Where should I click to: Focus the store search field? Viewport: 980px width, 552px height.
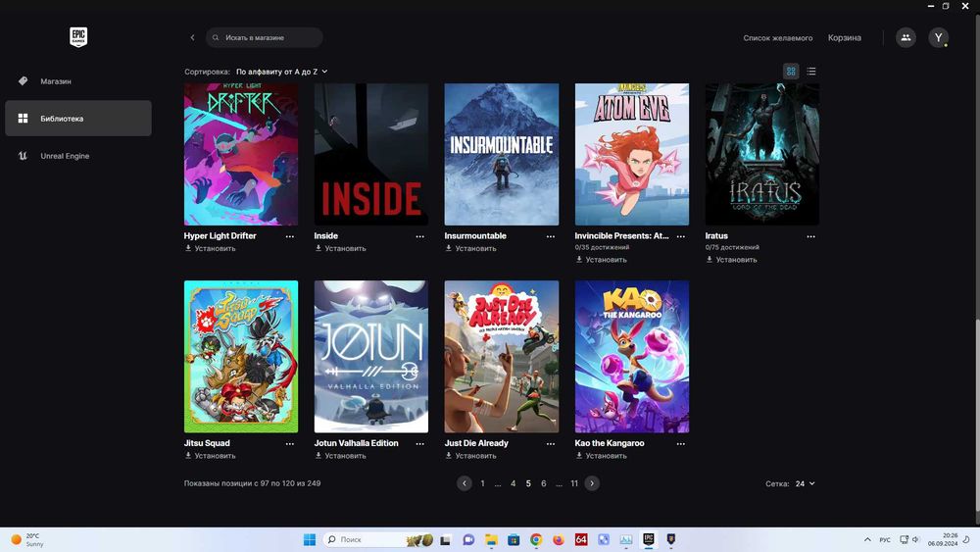coord(265,37)
